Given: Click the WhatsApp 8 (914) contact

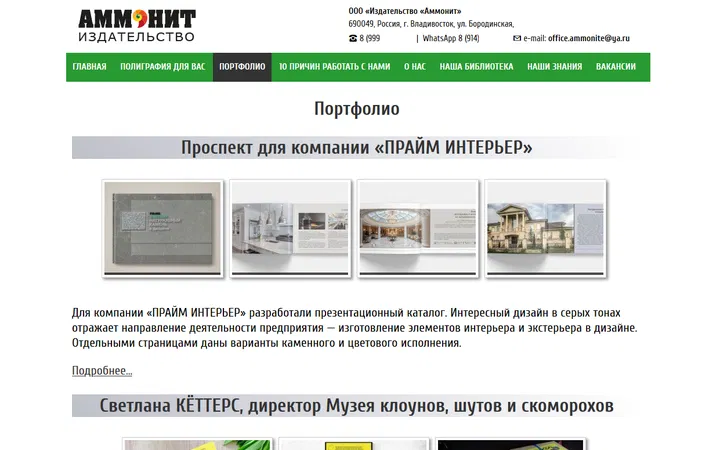Looking at the screenshot, I should click(x=450, y=39).
